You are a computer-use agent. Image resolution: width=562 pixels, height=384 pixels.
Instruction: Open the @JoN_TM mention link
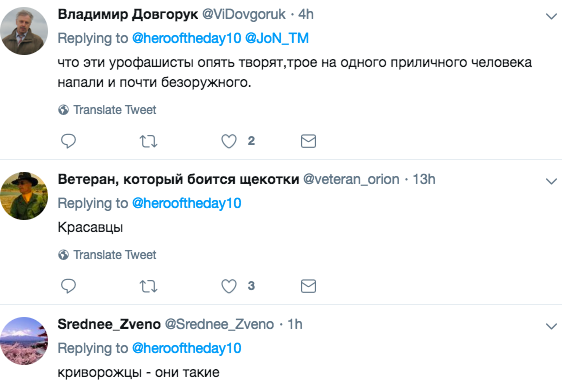click(277, 38)
